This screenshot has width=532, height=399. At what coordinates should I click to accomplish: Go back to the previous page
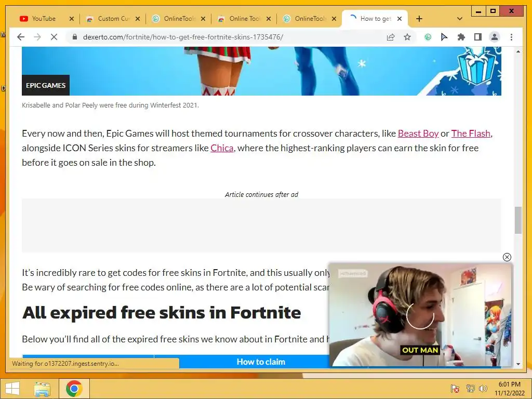(21, 37)
